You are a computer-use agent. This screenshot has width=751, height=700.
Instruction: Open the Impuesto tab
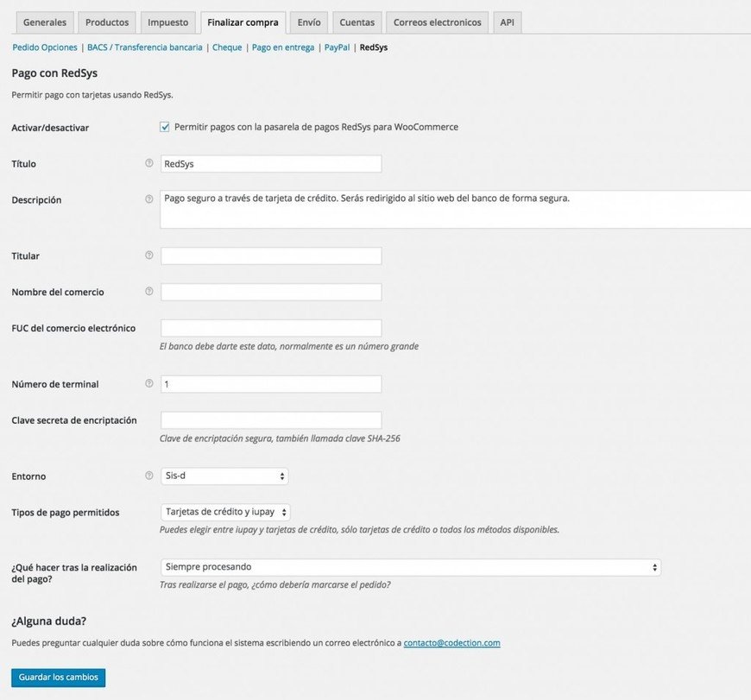click(x=167, y=22)
